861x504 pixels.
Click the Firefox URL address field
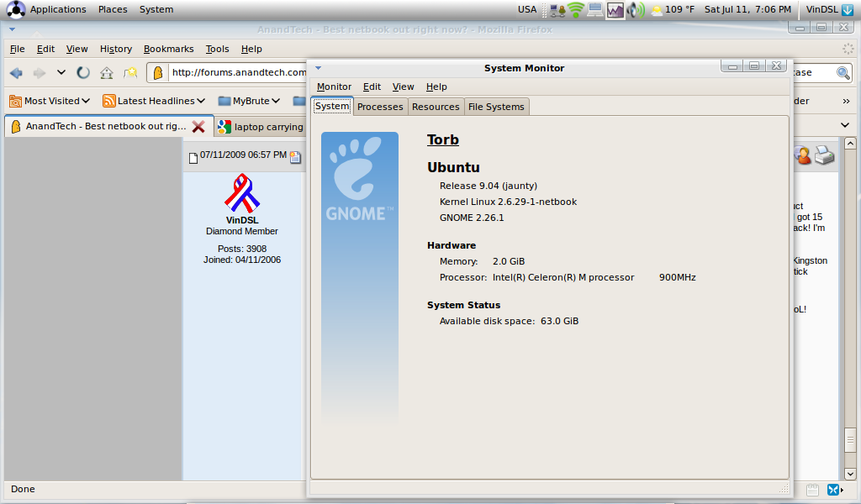[237, 73]
